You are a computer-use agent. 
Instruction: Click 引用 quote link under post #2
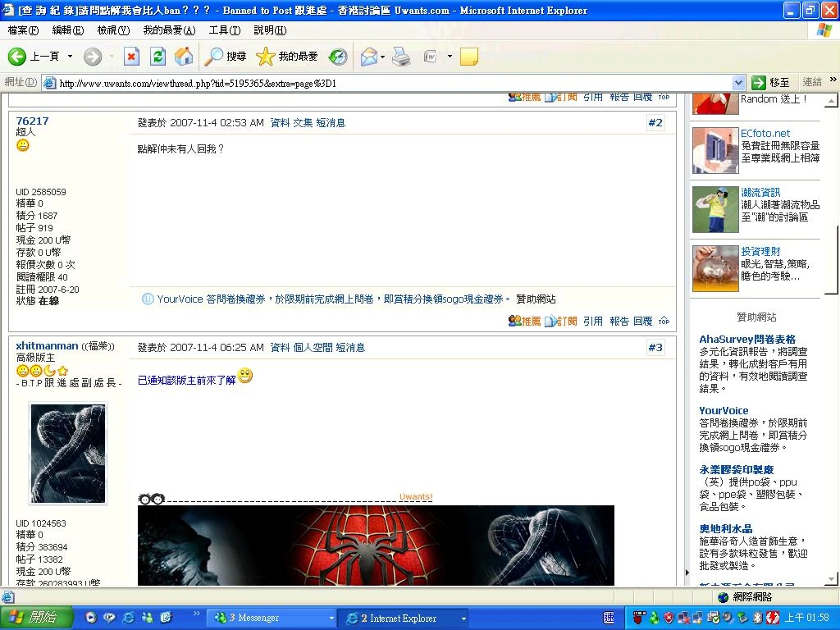(593, 321)
